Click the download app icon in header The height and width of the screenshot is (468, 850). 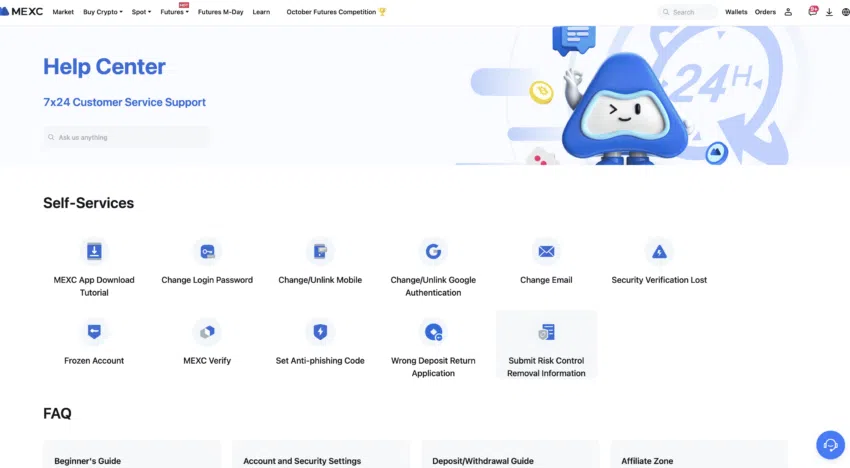pyautogui.click(x=829, y=12)
